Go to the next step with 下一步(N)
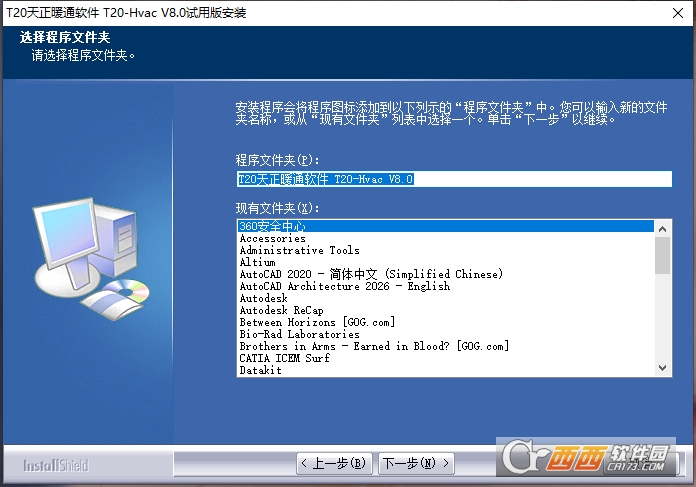 pyautogui.click(x=416, y=463)
